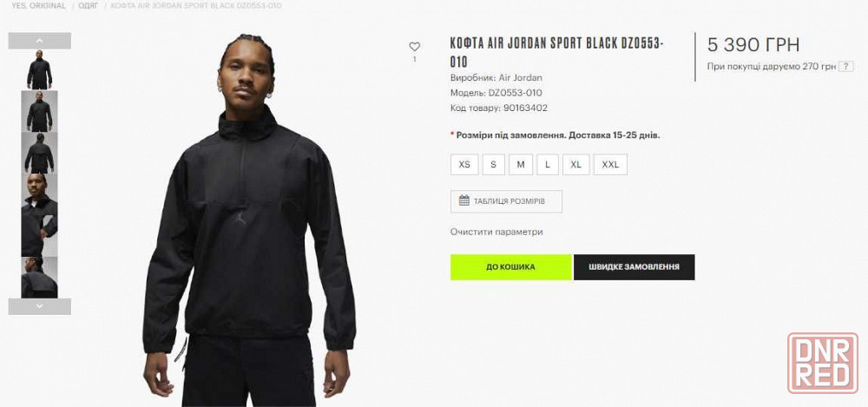
Task: Pick size XXL
Action: pyautogui.click(x=610, y=165)
